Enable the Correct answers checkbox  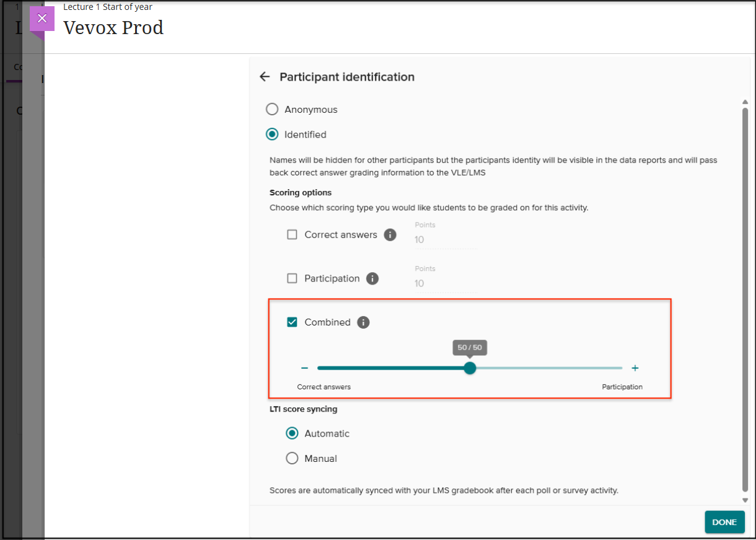[x=292, y=235]
